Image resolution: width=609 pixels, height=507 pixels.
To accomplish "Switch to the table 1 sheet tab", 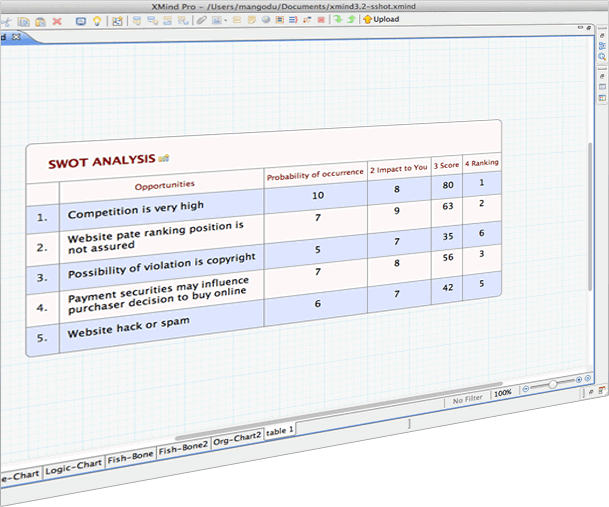I will 279,431.
